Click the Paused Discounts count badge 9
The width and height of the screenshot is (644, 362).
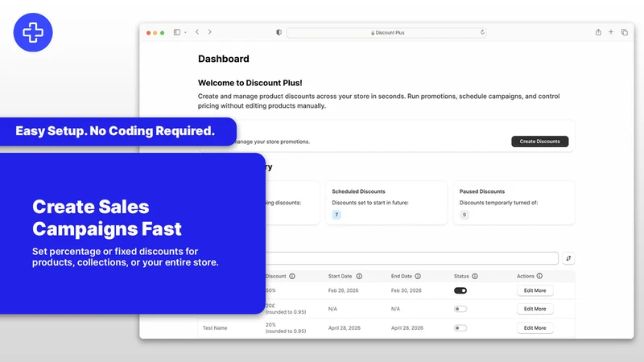pos(464,215)
